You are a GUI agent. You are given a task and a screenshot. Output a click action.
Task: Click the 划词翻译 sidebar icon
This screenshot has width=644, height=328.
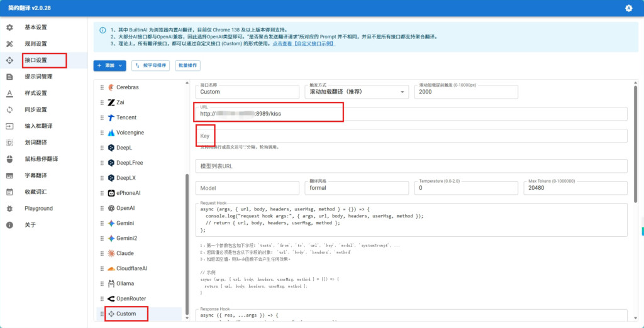tap(9, 143)
